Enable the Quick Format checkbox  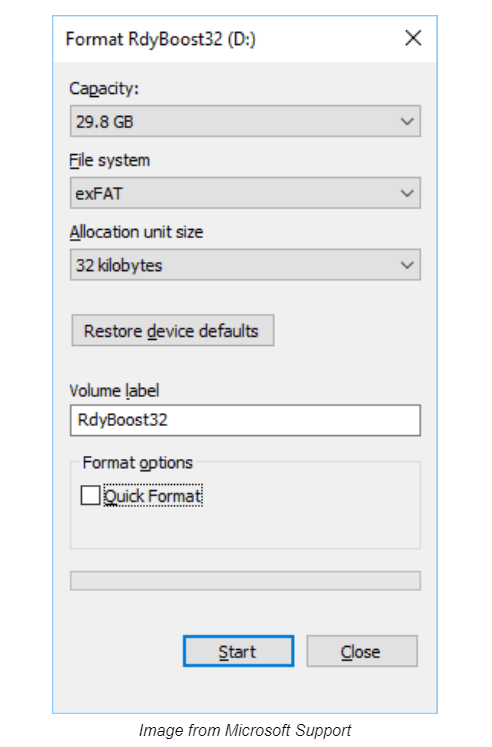tap(90, 495)
